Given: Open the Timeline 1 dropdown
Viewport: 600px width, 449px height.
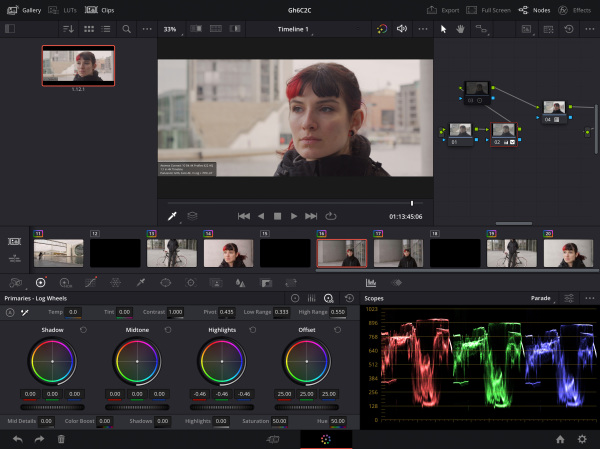Looking at the screenshot, I should (x=295, y=29).
